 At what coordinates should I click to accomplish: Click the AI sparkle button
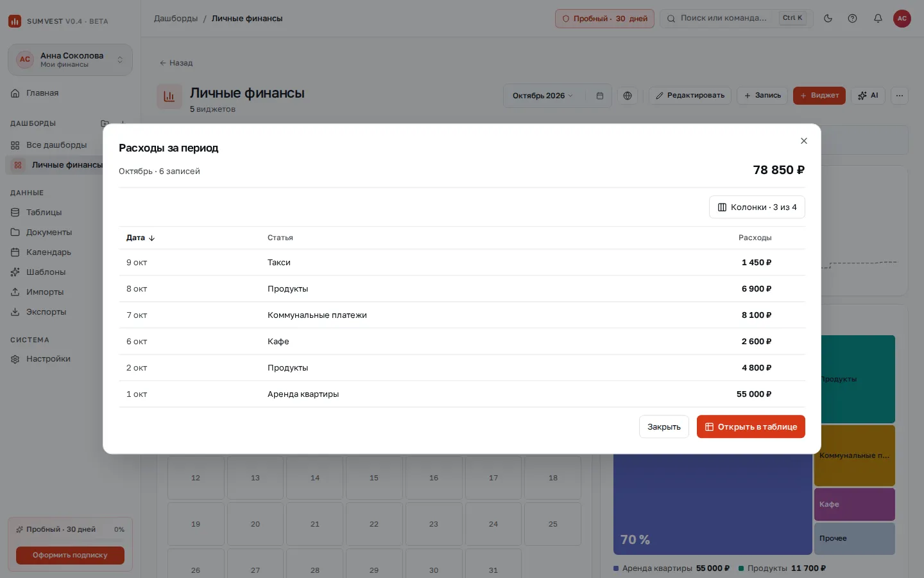pyautogui.click(x=868, y=96)
